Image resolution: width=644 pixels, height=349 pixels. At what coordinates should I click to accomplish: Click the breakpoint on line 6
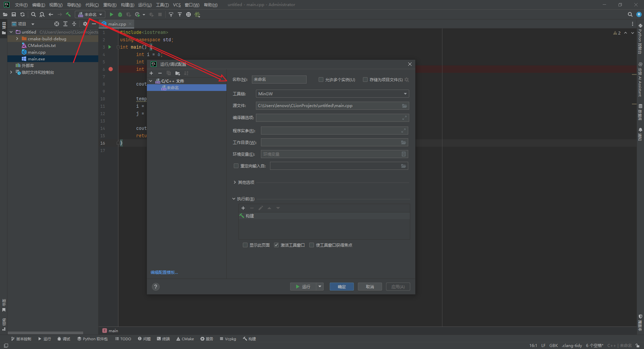coord(111,69)
